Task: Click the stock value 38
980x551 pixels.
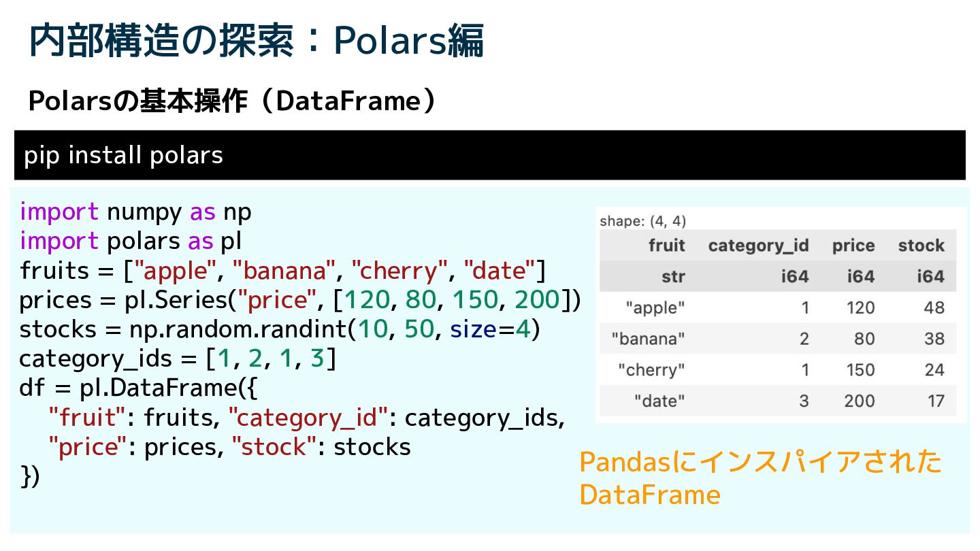Action: pyautogui.click(x=934, y=339)
